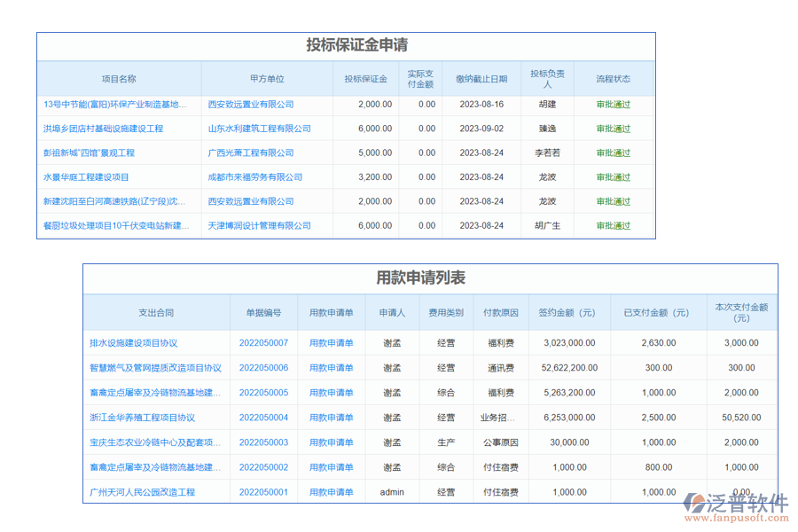
Task: Select the 成都市来福劳务有限公司 company link
Action: [254, 177]
